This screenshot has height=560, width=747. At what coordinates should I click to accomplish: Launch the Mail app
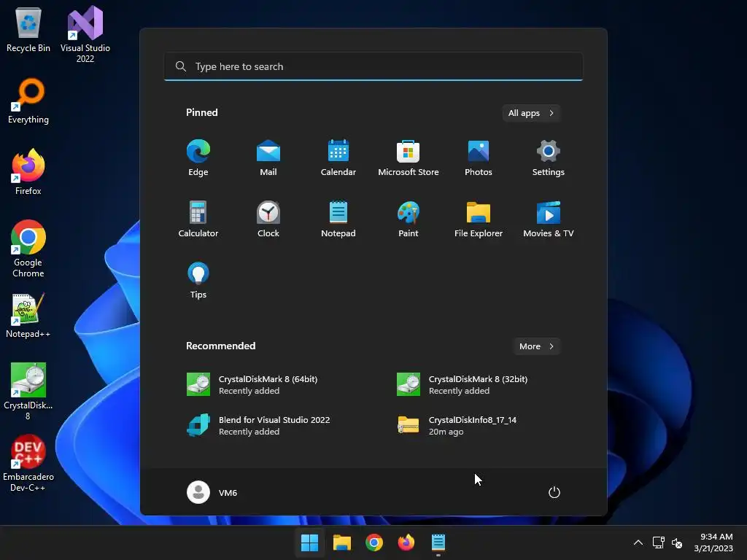click(x=268, y=158)
